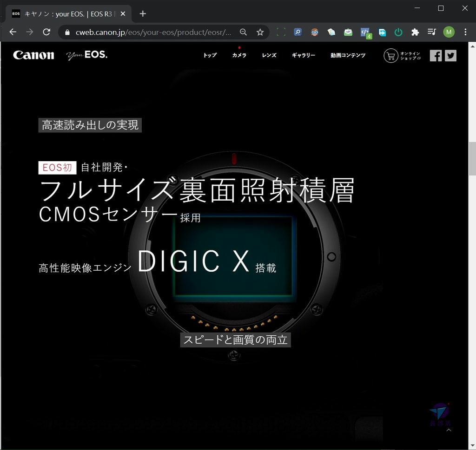Click the フルサイズ裏面照射積層 heading
Image resolution: width=476 pixels, height=450 pixels.
pos(197,190)
